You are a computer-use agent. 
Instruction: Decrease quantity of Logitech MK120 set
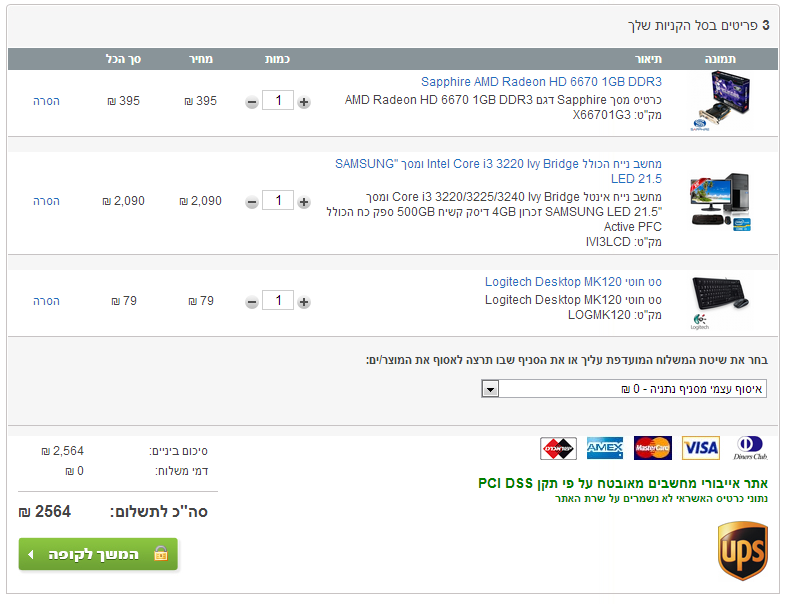click(x=251, y=302)
